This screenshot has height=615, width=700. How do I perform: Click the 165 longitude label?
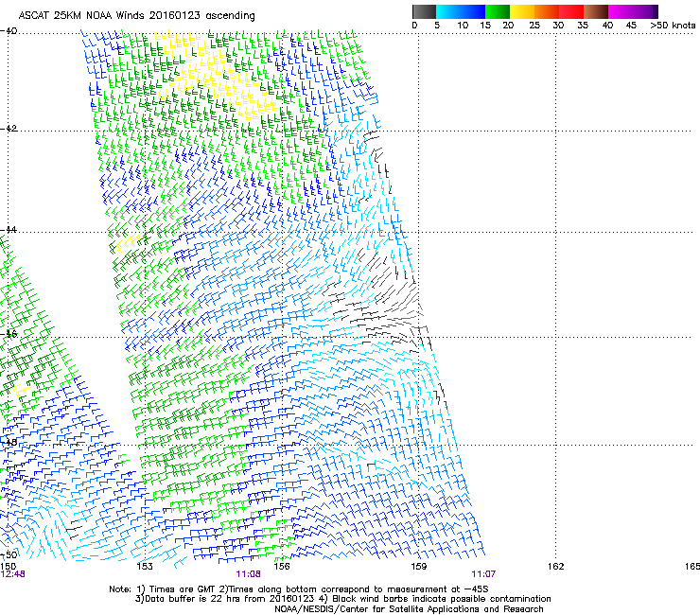tap(692, 567)
